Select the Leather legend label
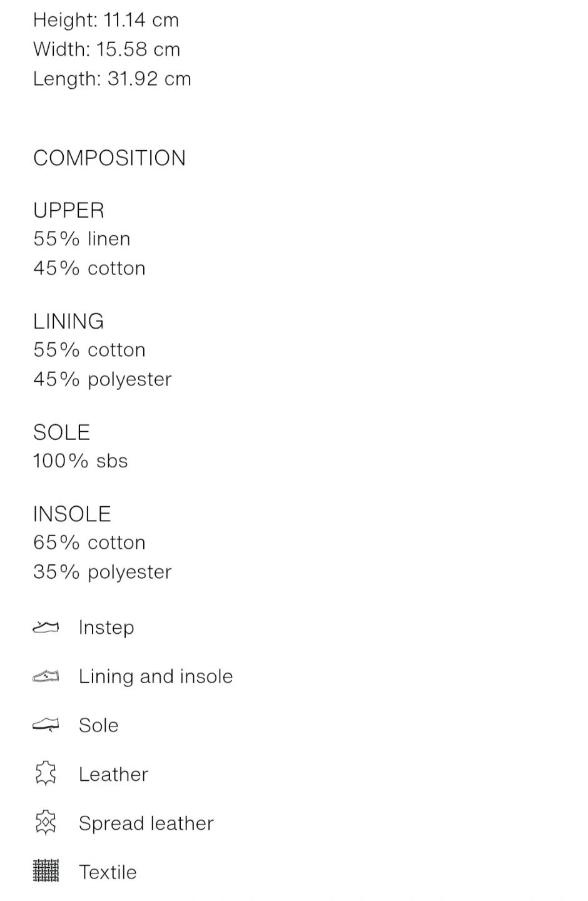The width and height of the screenshot is (588, 901). pyautogui.click(x=114, y=774)
